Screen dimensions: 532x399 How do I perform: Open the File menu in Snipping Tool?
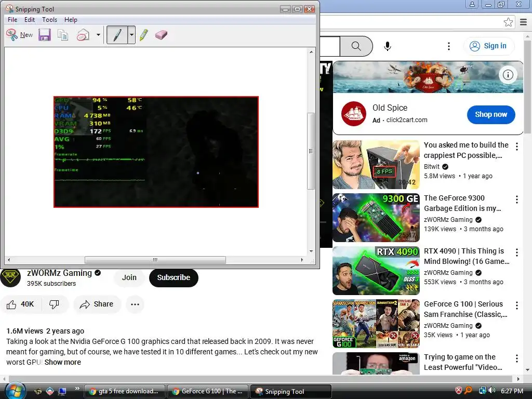pyautogui.click(x=12, y=20)
